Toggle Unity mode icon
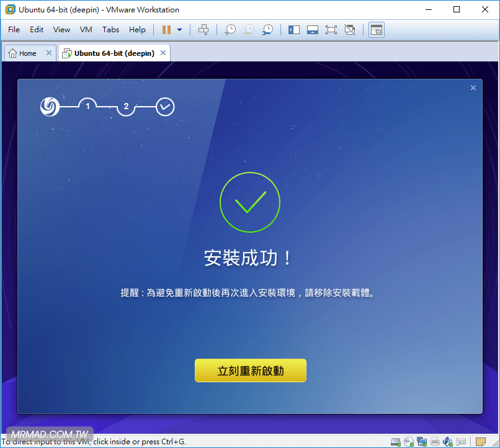This screenshot has height=448, width=500. coord(350,30)
